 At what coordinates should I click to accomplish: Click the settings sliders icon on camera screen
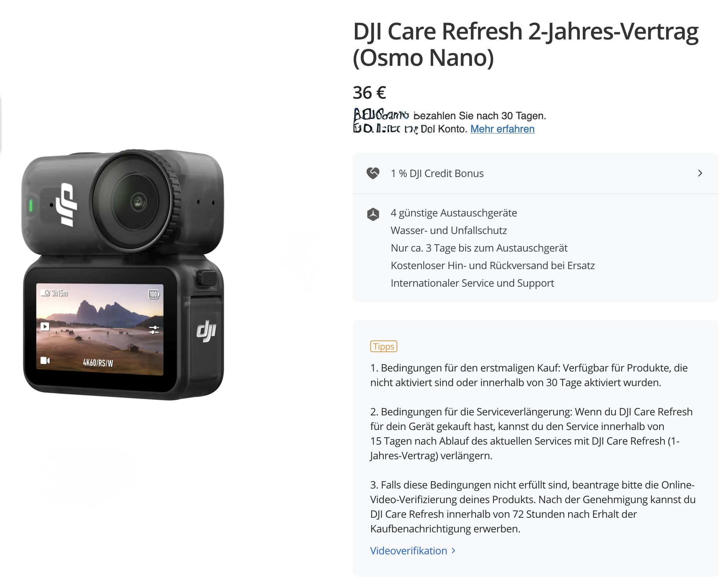coord(154,330)
